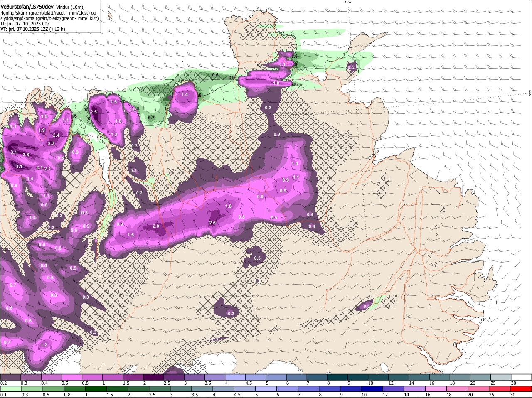The height and width of the screenshot is (398, 532).
Task: Click snow legend swatch between 14 and 16
Action: [x=420, y=377]
